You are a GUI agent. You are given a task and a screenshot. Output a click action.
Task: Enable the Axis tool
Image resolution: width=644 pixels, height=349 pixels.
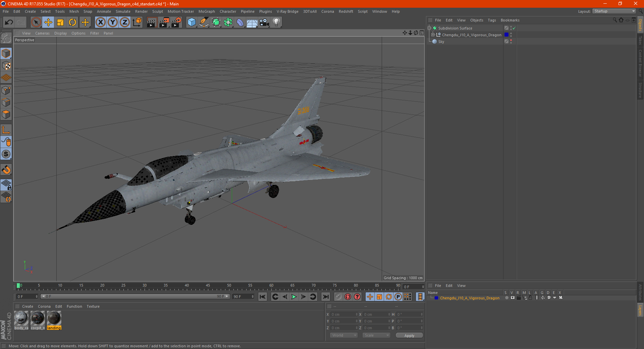coord(6,130)
